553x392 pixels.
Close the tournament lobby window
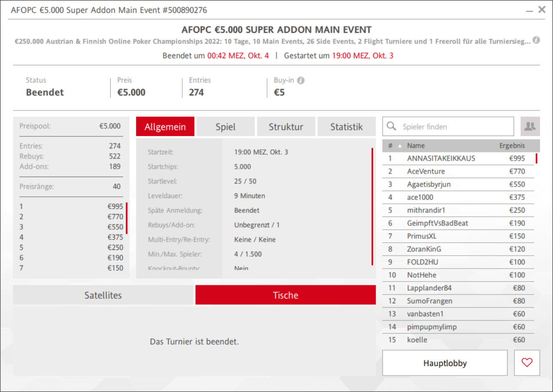click(542, 9)
